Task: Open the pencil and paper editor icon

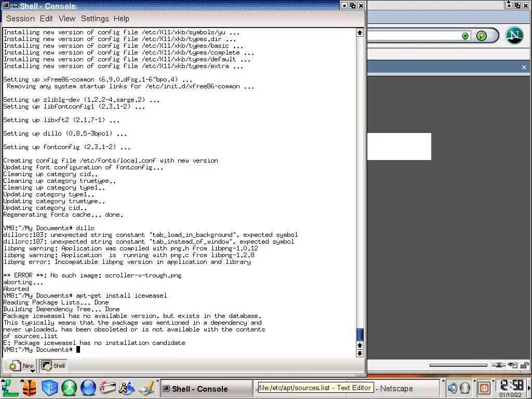Action: [x=147, y=388]
